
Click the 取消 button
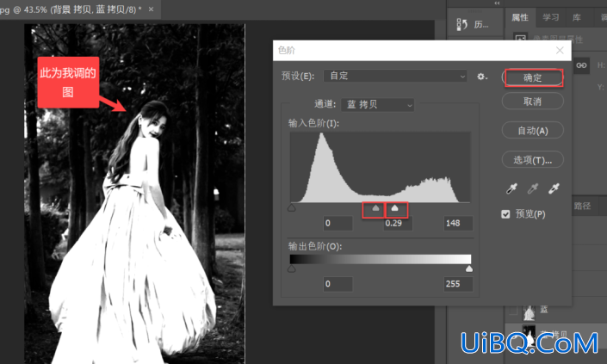tap(533, 102)
